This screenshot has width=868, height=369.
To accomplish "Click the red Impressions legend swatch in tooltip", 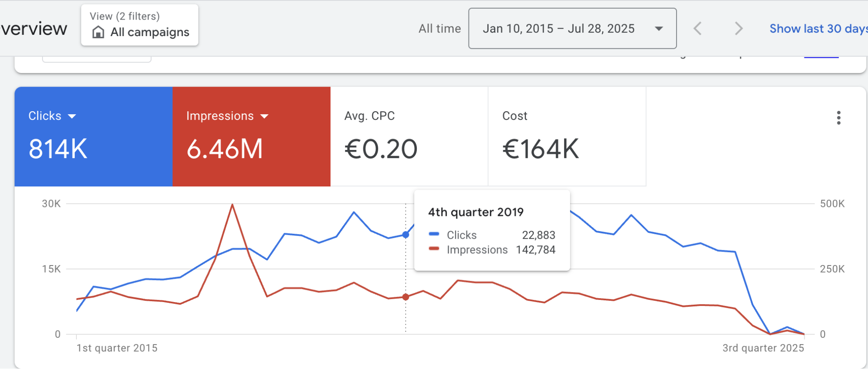I will 434,249.
